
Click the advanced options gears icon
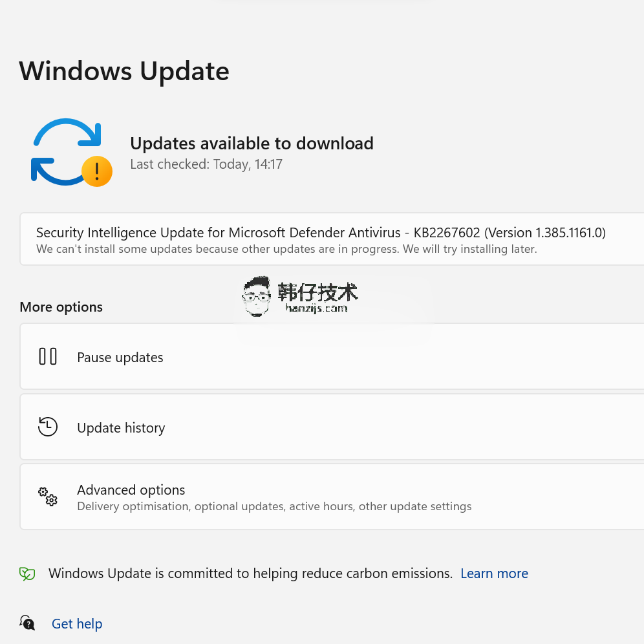click(48, 497)
